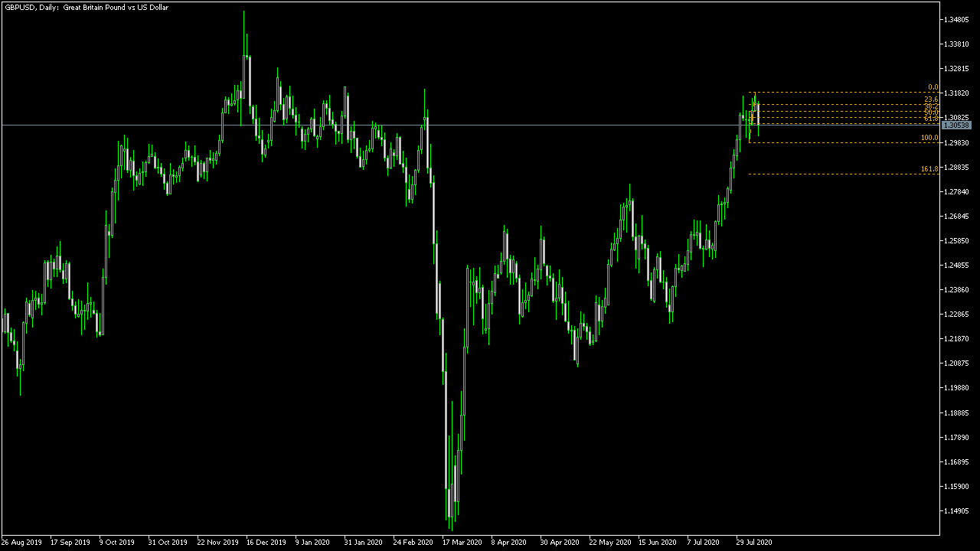The image size is (980, 551).
Task: Click price axis value 1.23860
Action: (x=957, y=290)
